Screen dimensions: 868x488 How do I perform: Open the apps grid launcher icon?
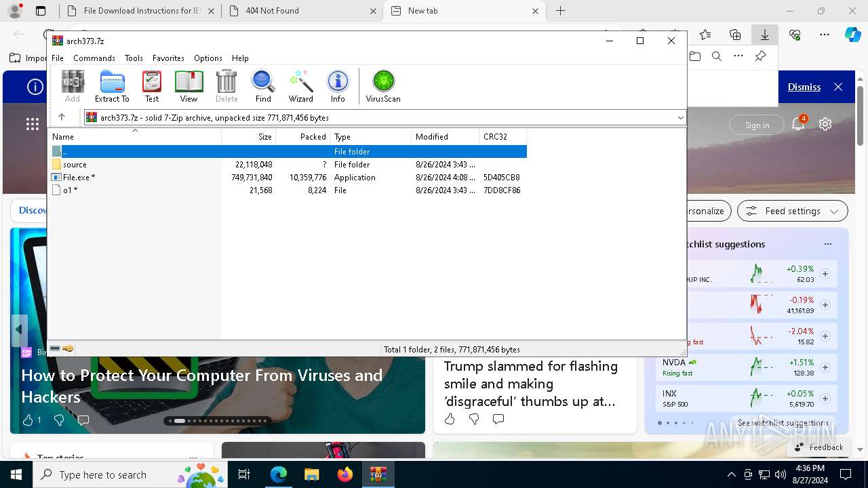pos(33,124)
